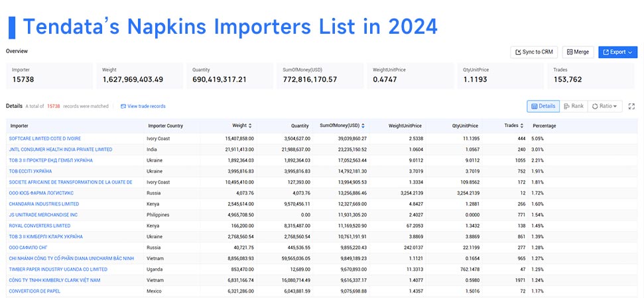Open ТОВ З ІІ ПРОКТЕР ЕНД ГЕМБЛ УКРАЇНА

[x=51, y=160]
